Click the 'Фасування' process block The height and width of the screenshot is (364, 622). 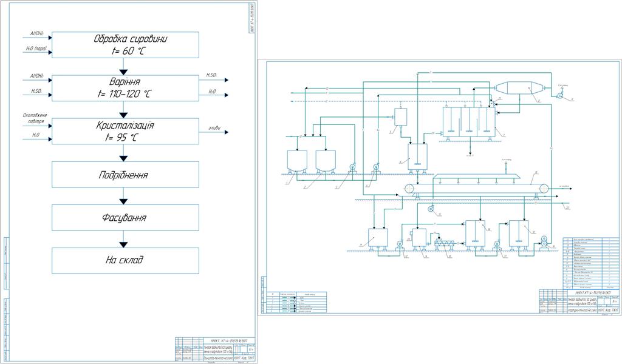(125, 217)
